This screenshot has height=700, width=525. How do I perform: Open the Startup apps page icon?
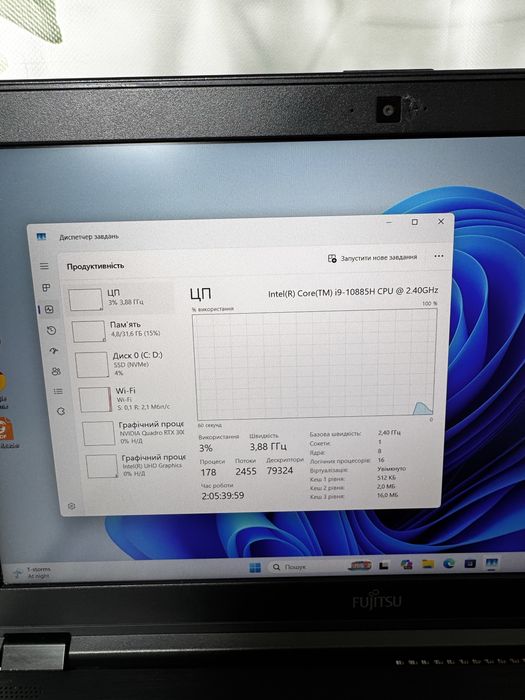tap(54, 351)
